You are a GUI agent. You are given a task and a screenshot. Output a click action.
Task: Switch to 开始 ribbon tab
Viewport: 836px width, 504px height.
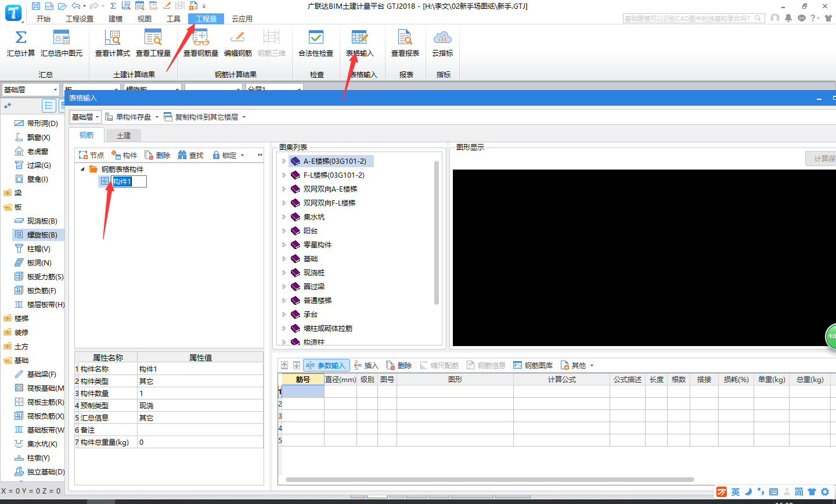click(44, 19)
